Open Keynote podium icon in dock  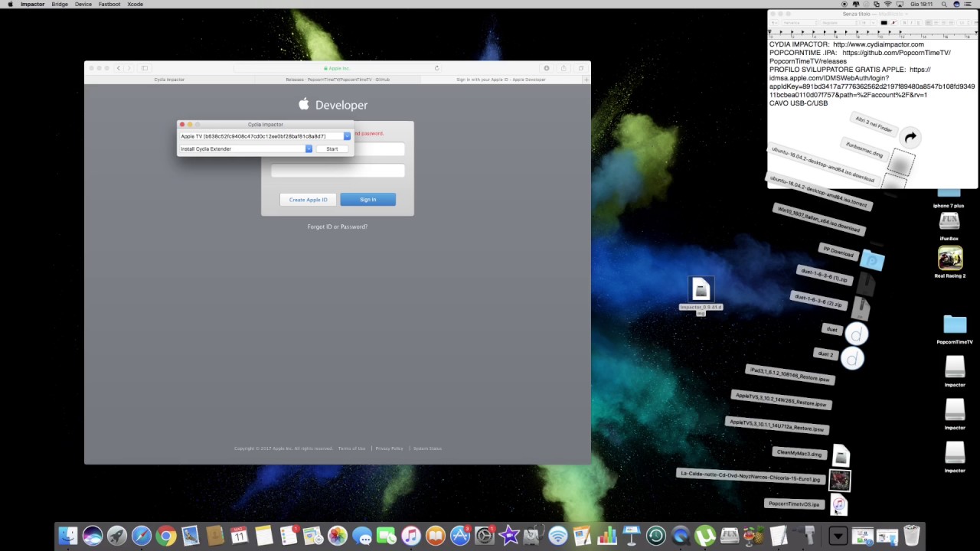632,536
